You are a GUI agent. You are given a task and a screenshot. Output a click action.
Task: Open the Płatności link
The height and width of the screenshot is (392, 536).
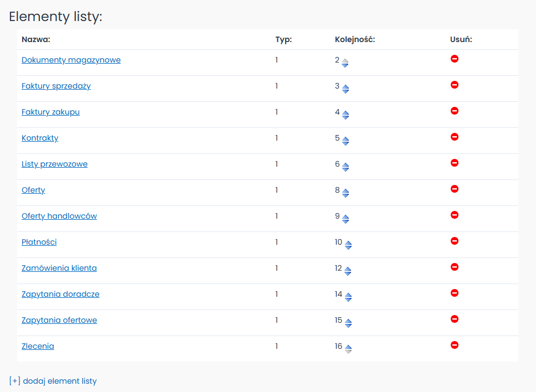[x=39, y=243]
